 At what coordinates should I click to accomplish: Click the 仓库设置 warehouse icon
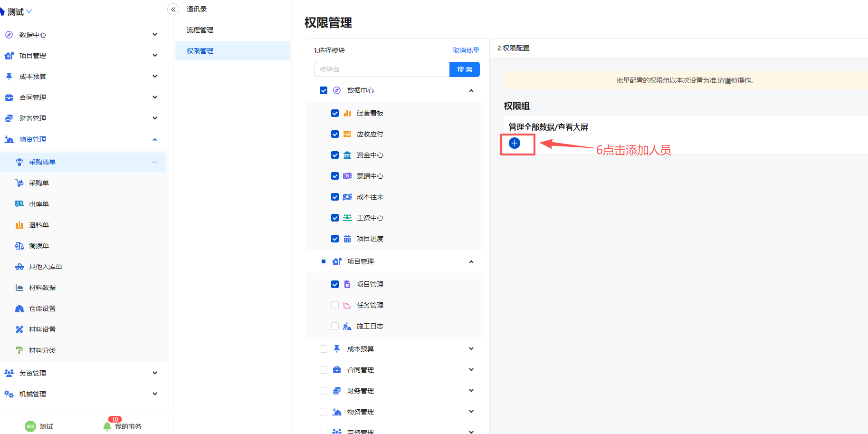point(19,309)
